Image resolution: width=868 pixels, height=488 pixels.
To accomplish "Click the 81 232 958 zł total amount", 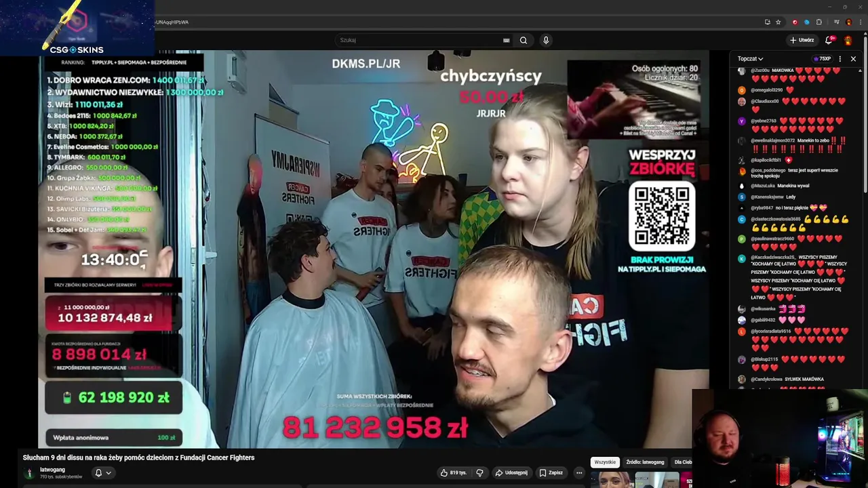I will pyautogui.click(x=375, y=427).
